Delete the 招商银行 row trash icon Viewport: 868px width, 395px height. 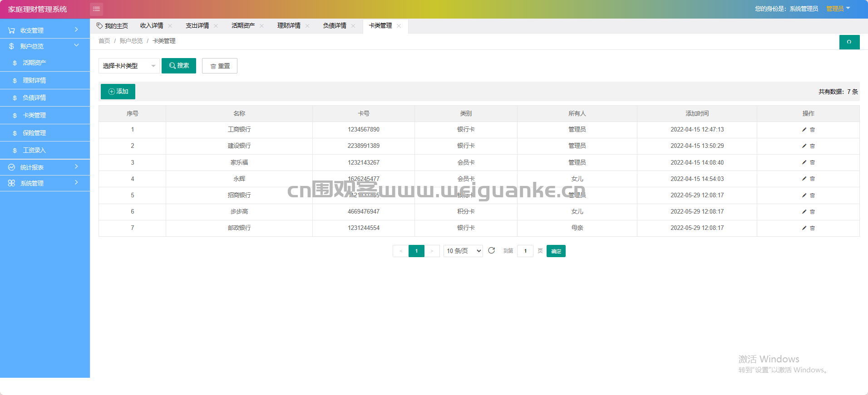click(813, 195)
